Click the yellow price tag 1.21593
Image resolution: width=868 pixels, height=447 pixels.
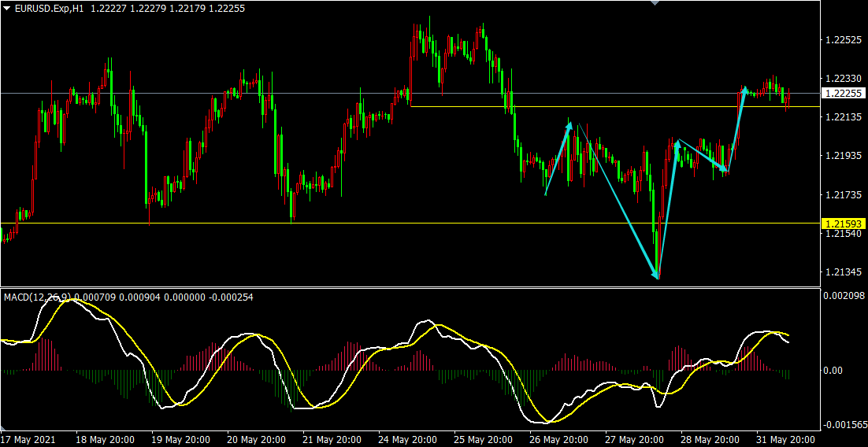(x=843, y=223)
